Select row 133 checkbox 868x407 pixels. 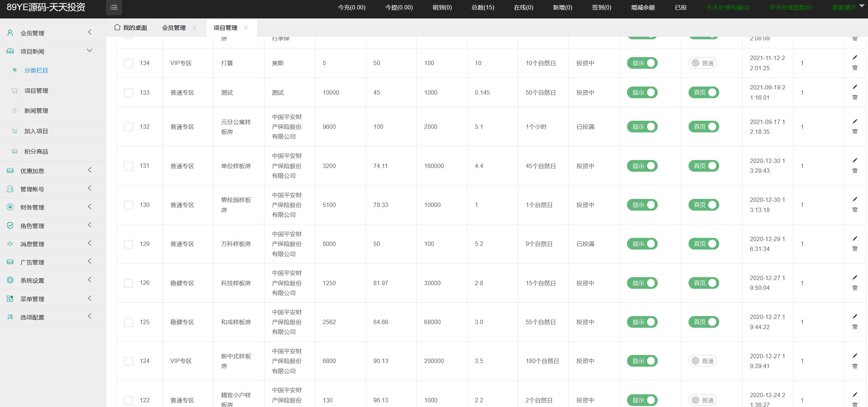pos(128,92)
